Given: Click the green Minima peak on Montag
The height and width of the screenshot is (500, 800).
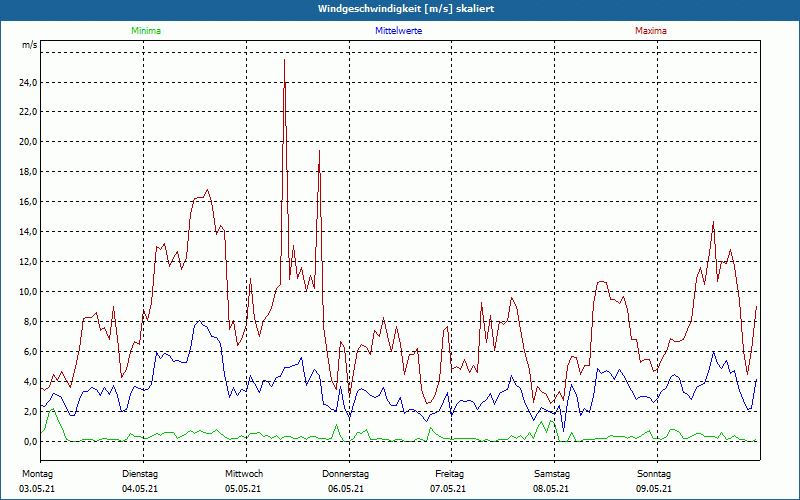Looking at the screenshot, I should [53, 409].
